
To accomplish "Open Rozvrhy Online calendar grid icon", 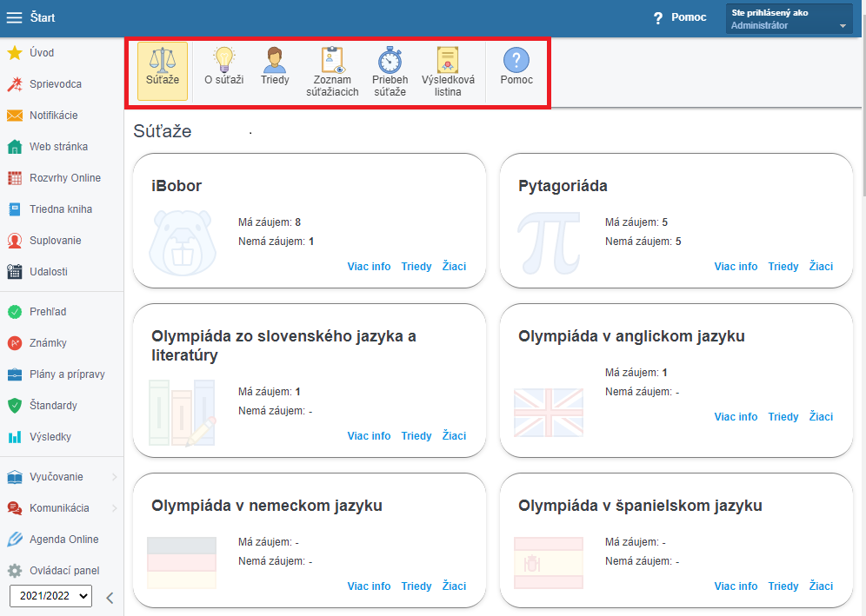I will [15, 178].
